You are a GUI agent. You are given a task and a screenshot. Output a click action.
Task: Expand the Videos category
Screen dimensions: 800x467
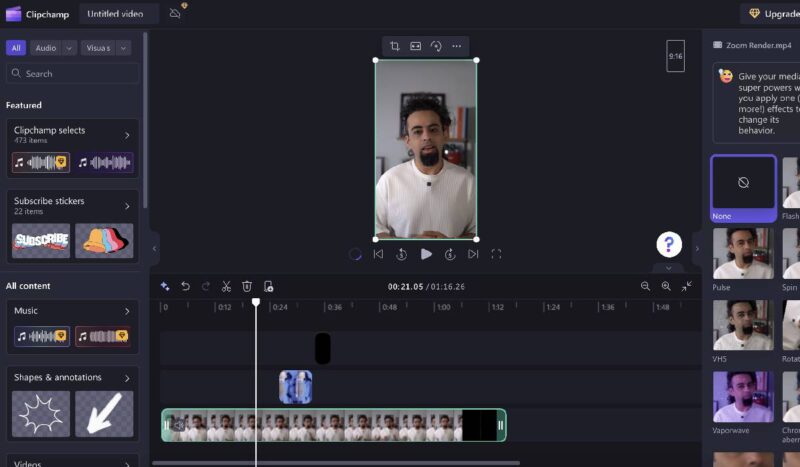127,463
